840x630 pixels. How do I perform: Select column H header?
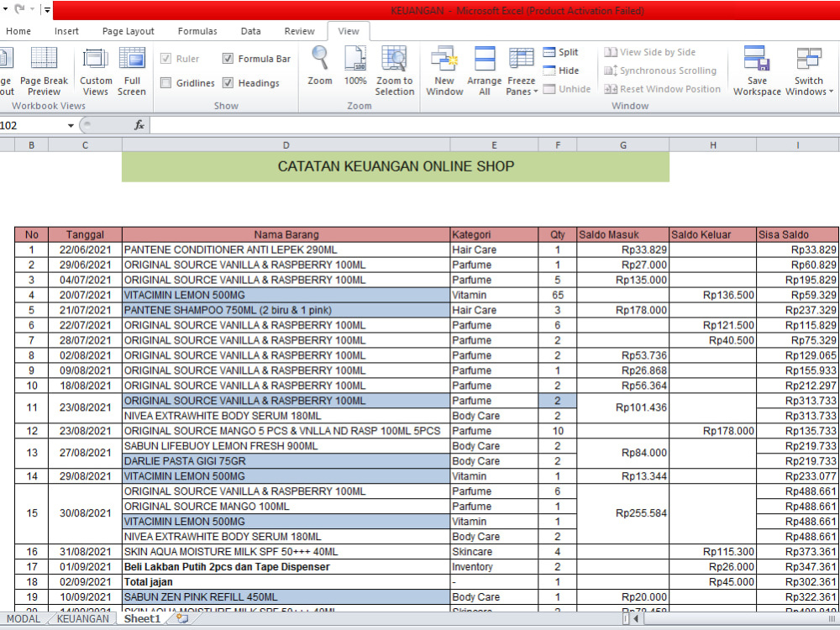pyautogui.click(x=713, y=145)
